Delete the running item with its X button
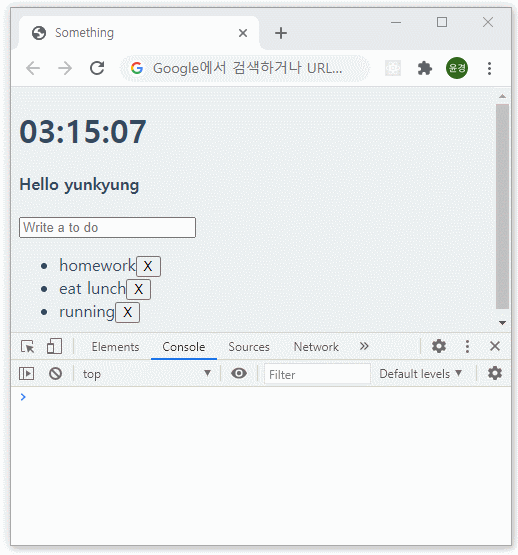The width and height of the screenshot is (518, 555). 127,313
